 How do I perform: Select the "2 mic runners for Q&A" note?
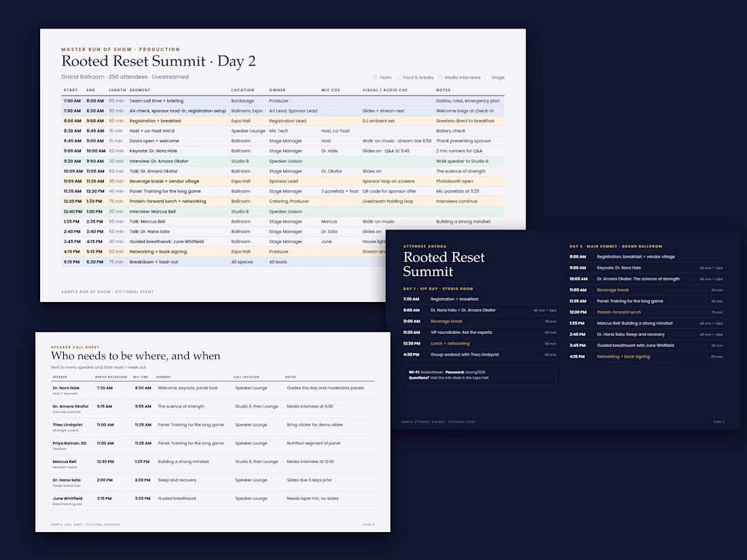[459, 151]
